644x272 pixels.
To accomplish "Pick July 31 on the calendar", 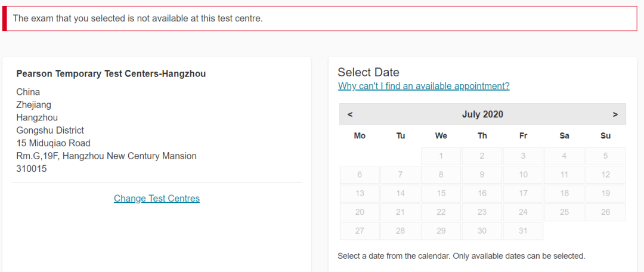I will coord(523,231).
